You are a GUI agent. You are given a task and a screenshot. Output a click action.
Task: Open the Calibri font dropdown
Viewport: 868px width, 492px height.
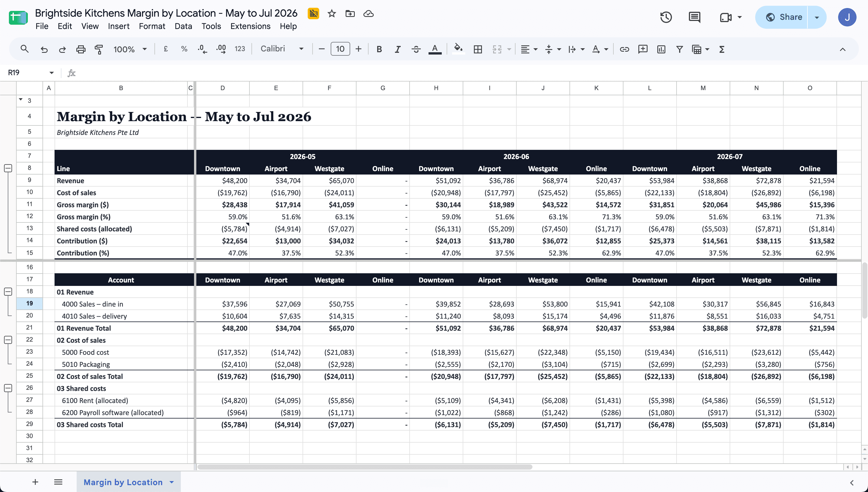(282, 49)
